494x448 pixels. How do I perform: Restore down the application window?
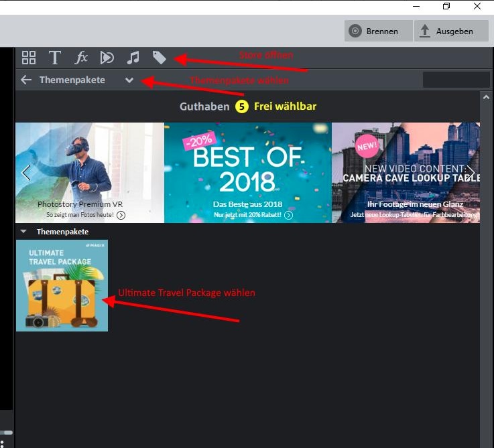446,6
